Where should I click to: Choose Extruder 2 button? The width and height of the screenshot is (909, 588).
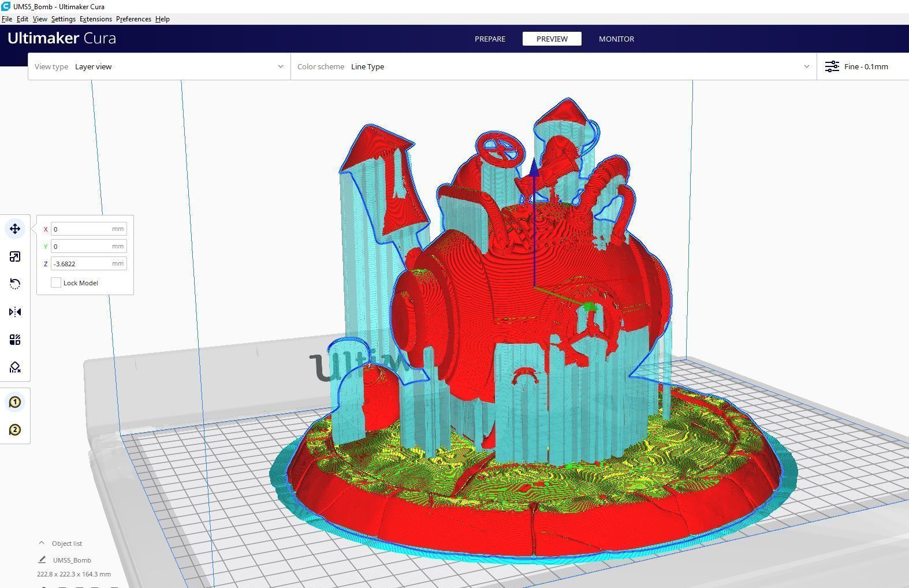coord(15,430)
